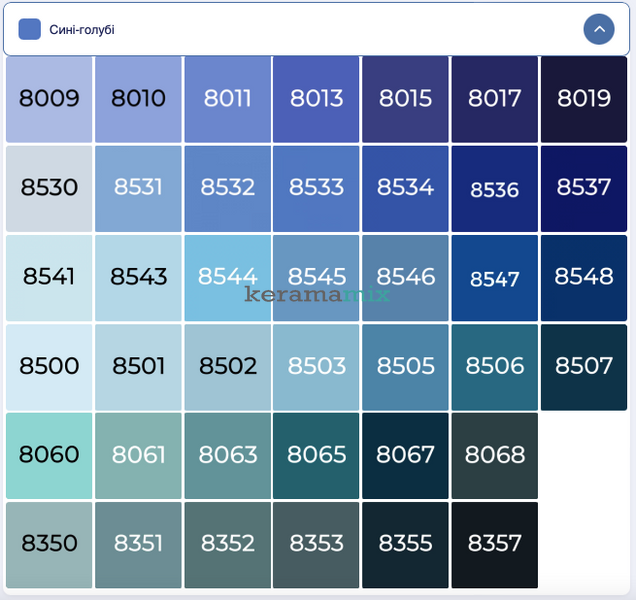Select the turquoise swatch 8060
This screenshot has height=600, width=636.
pos(49,456)
